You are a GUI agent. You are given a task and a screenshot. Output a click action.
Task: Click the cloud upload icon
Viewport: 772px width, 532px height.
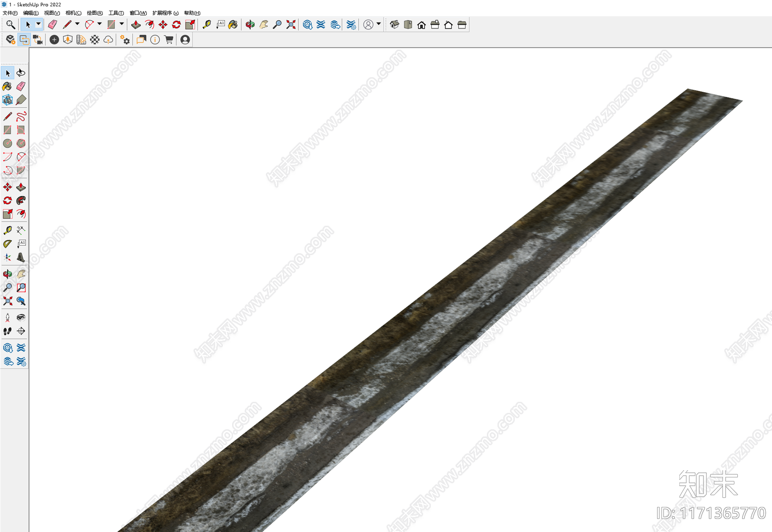108,40
